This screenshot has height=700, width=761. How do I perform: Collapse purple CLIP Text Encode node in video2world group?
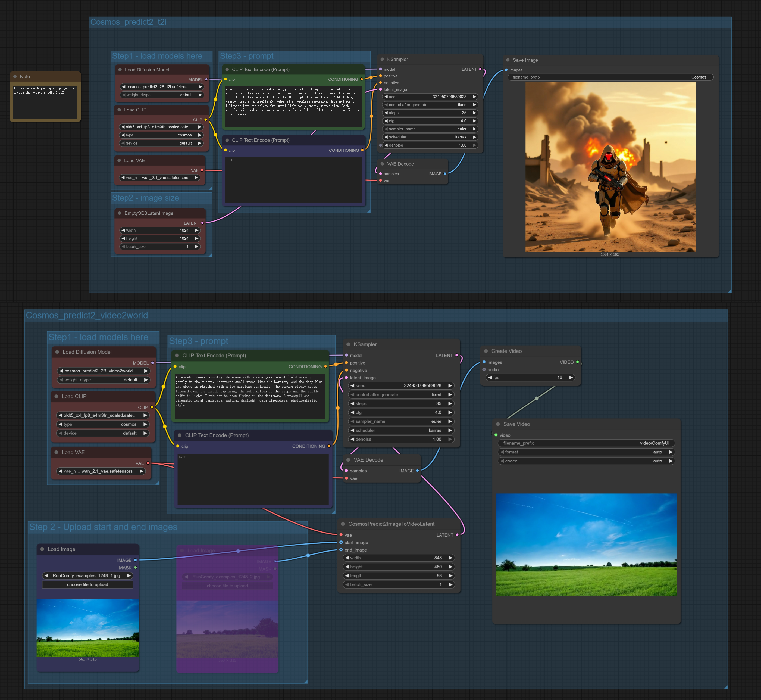[x=180, y=435]
